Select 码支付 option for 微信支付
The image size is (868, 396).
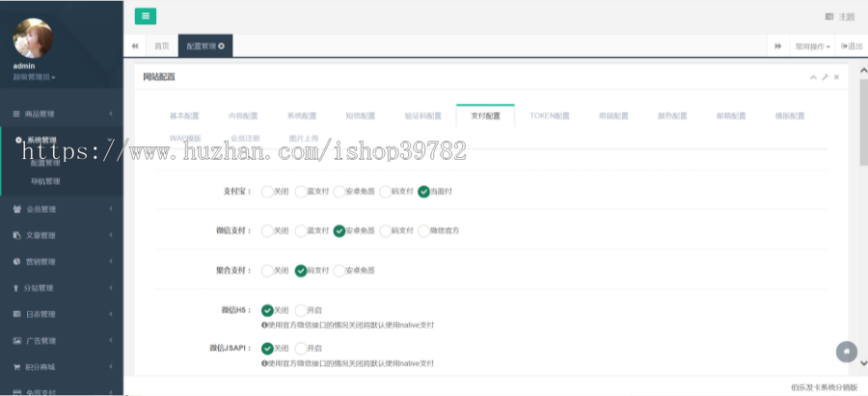(x=385, y=231)
